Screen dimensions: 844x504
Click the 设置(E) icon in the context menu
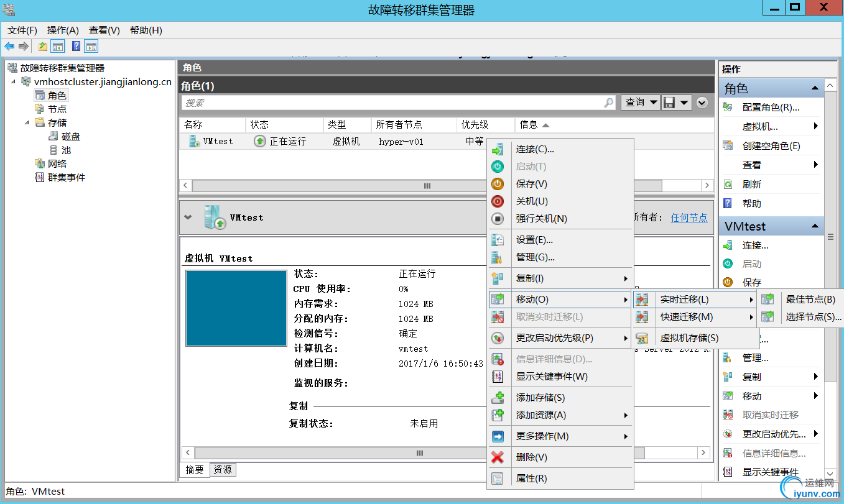click(x=498, y=240)
